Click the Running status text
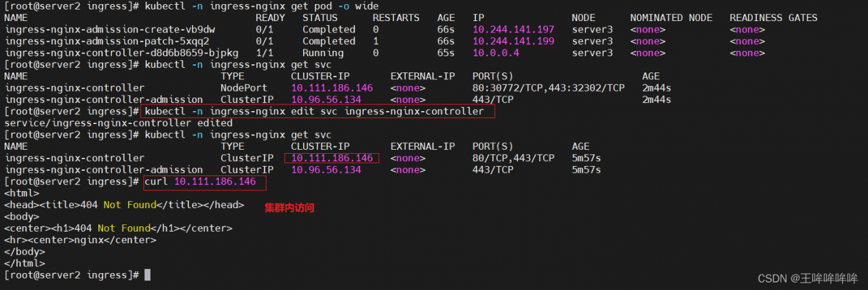This screenshot has width=868, height=290. point(323,53)
